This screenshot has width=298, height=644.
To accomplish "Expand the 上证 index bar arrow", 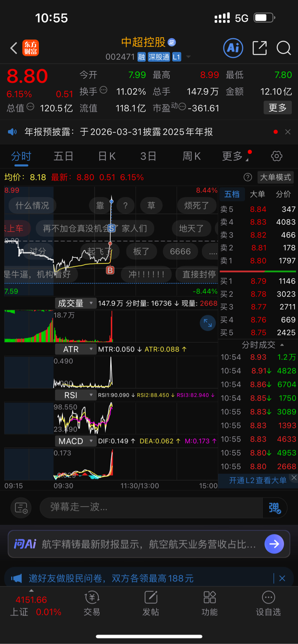I will [x=31, y=591].
